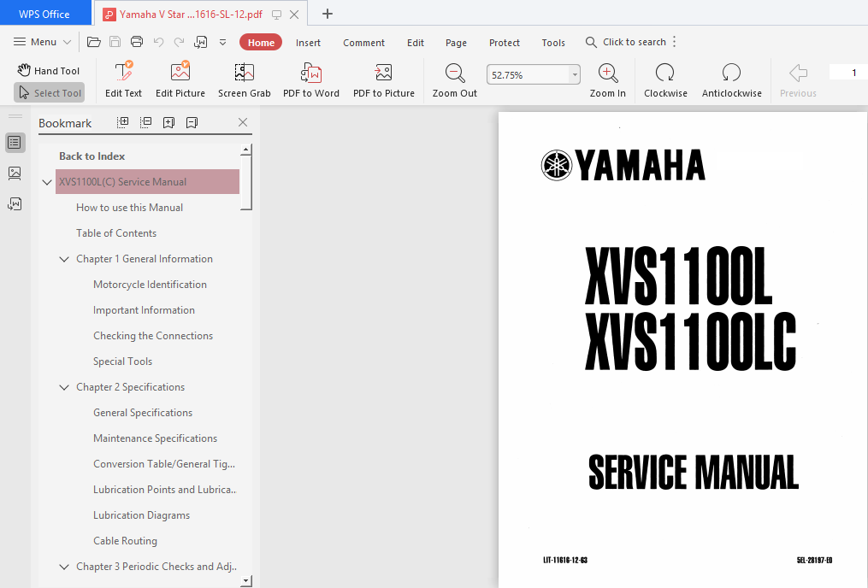Collapse Chapter 3 Periodic Checks bookmark

[64, 567]
